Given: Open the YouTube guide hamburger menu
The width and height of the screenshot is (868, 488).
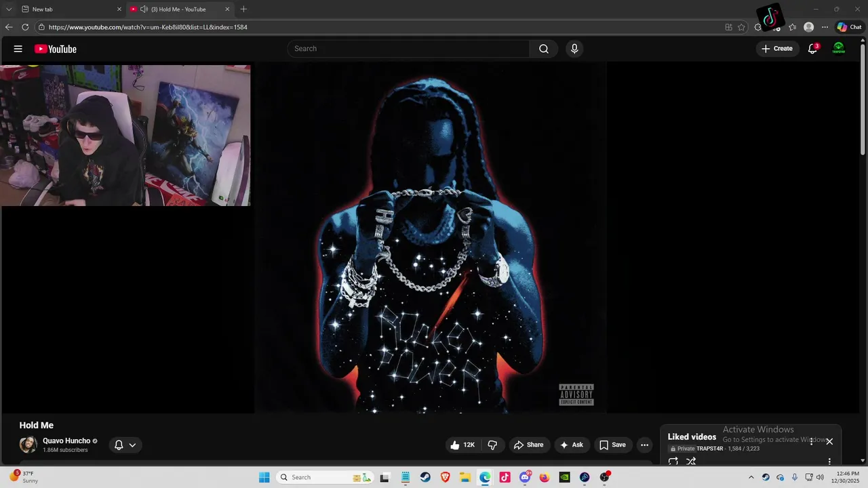Looking at the screenshot, I should pyautogui.click(x=18, y=49).
